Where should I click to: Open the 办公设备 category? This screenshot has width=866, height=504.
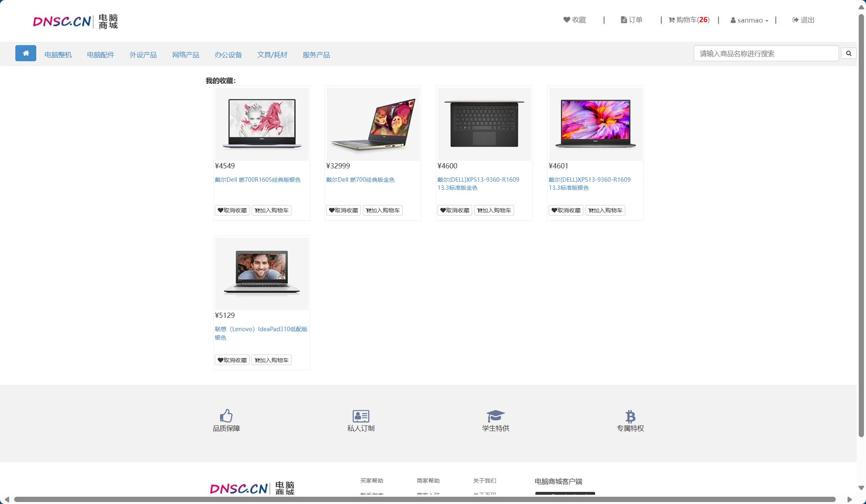tap(228, 55)
